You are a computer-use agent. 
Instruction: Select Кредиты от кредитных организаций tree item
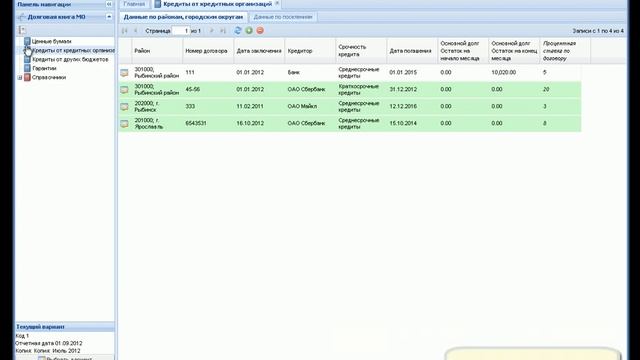click(73, 50)
